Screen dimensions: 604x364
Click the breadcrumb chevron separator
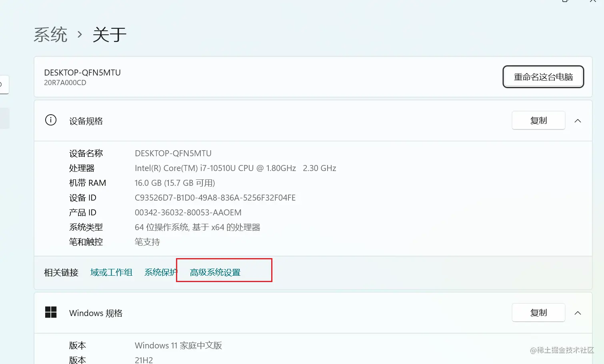coord(80,35)
